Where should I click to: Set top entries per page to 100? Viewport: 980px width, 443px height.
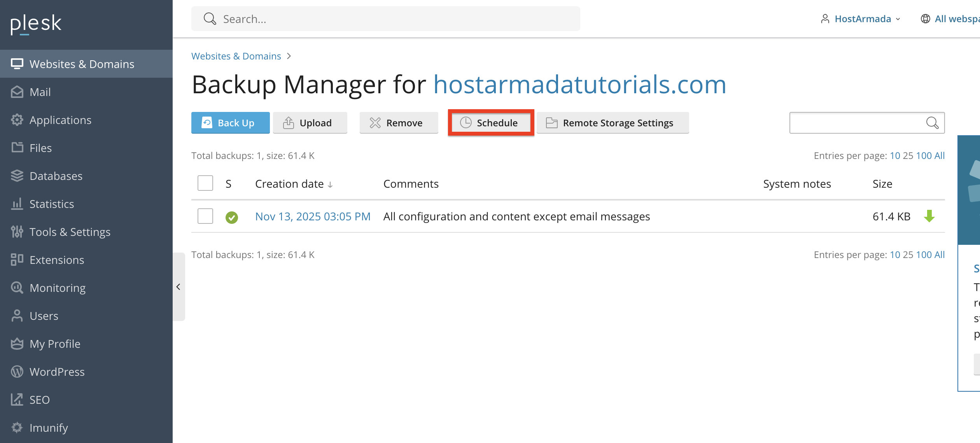(924, 155)
